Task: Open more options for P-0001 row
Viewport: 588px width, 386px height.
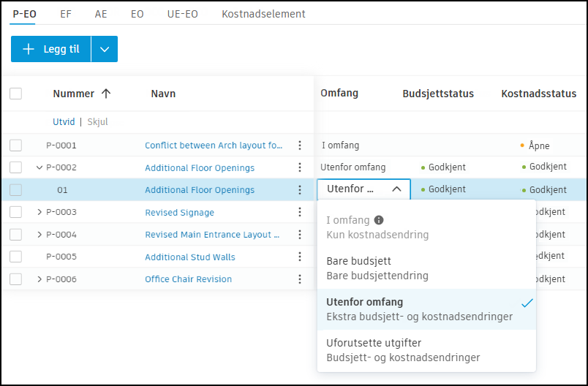Action: [299, 145]
